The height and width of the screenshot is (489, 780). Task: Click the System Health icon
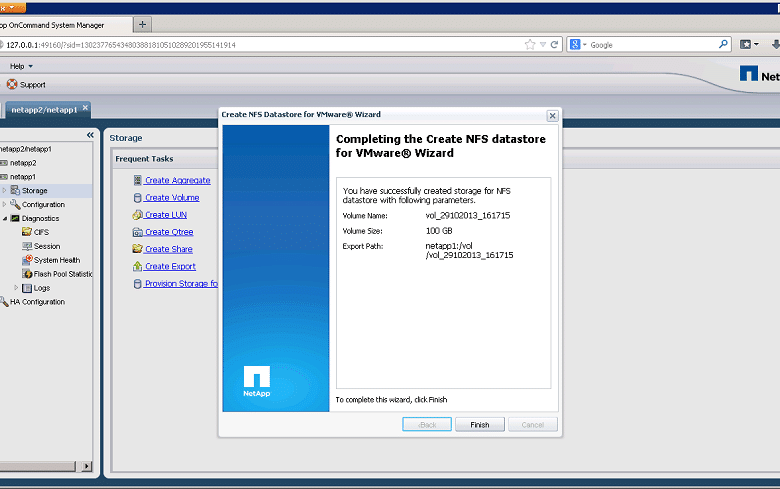[x=27, y=260]
